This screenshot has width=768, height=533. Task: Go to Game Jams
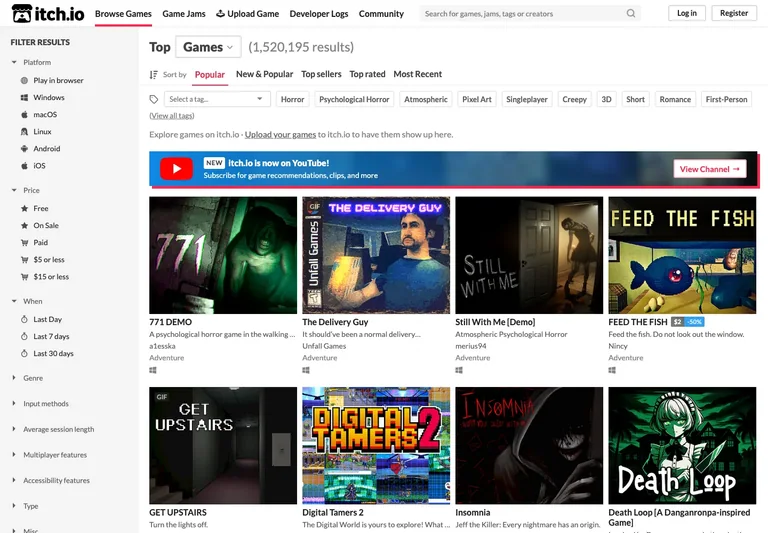click(184, 14)
